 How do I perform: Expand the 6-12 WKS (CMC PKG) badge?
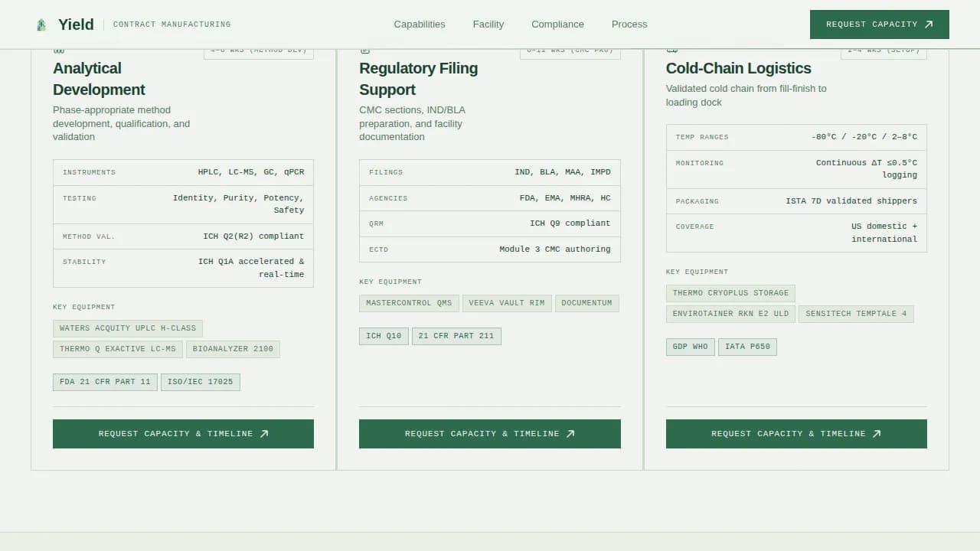[570, 50]
